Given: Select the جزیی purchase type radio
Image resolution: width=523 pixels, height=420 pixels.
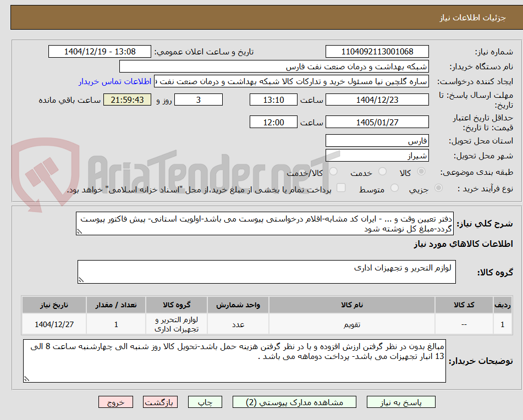Looking at the screenshot, I should (438, 188).
